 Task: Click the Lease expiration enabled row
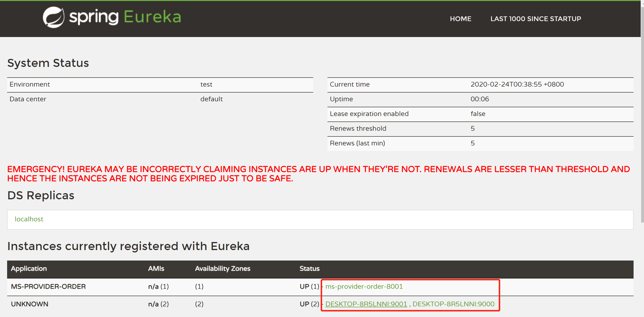point(369,114)
